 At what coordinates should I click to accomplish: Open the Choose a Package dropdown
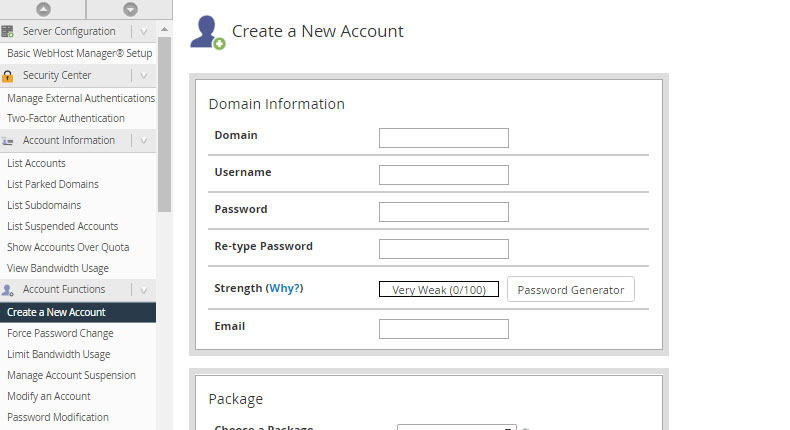tap(456, 427)
